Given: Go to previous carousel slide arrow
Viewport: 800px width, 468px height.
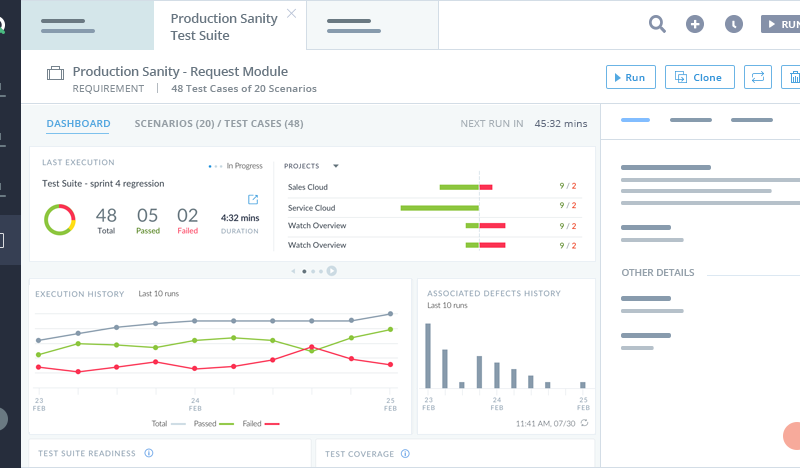Looking at the screenshot, I should [293, 271].
